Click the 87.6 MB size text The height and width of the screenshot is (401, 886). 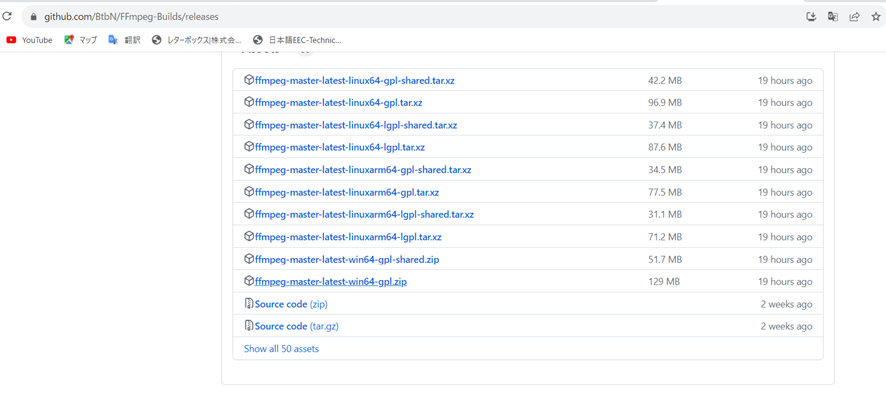coord(665,147)
